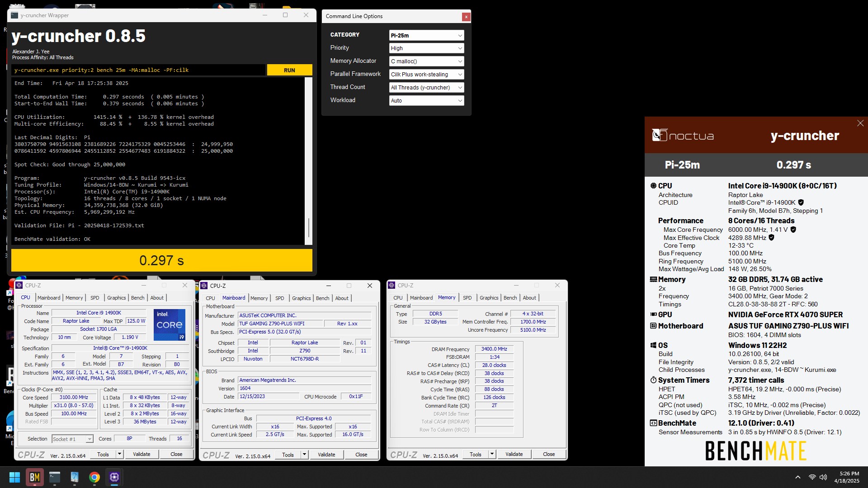The width and height of the screenshot is (868, 488).
Task: Switch to SPD tab in CPU-Z Mainboard window
Action: pyautogui.click(x=280, y=298)
